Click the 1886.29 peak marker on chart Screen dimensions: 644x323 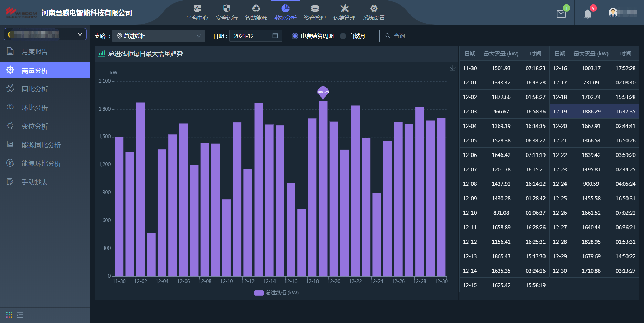pyautogui.click(x=323, y=92)
